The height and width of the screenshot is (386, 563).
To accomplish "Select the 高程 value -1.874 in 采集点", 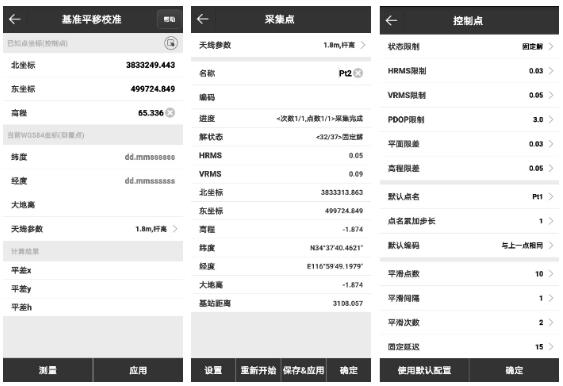I will click(352, 229).
